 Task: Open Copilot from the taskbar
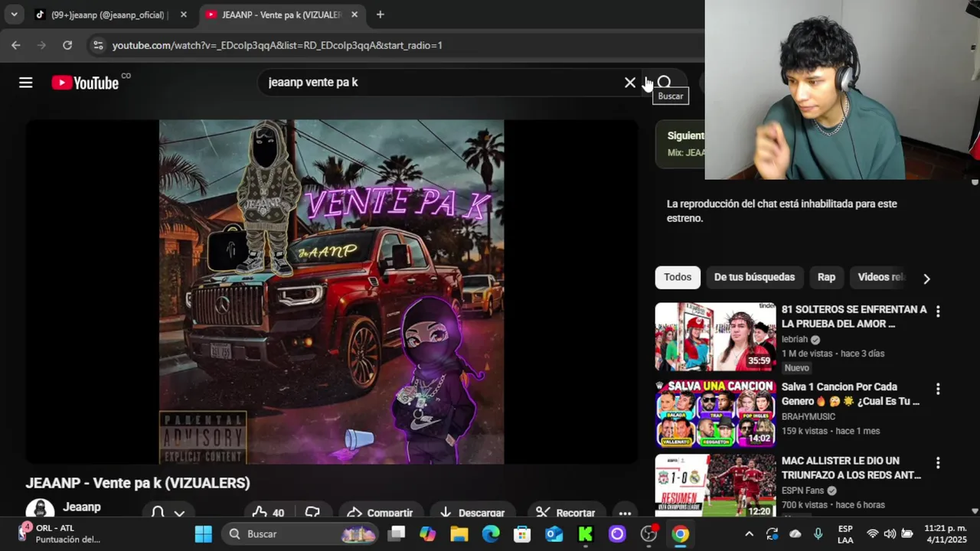tap(427, 534)
